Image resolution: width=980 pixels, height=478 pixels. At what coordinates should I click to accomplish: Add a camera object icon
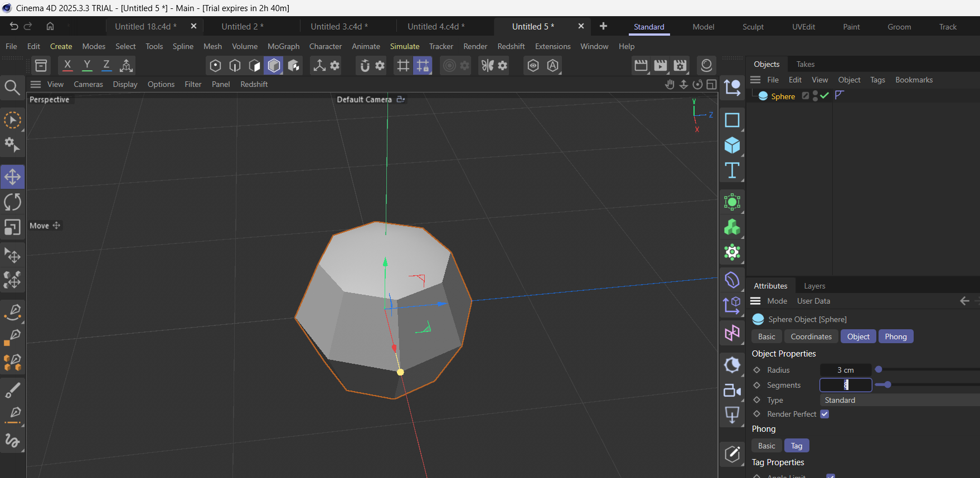pos(732,391)
